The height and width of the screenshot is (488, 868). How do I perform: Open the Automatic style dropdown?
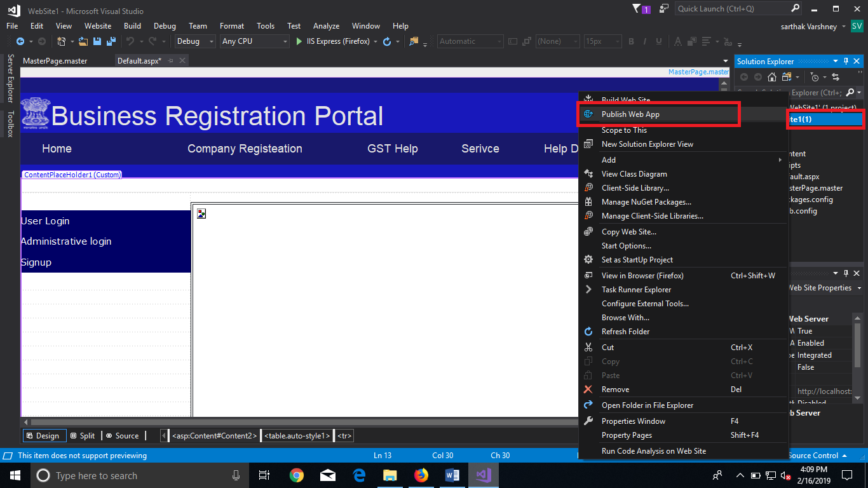point(470,41)
